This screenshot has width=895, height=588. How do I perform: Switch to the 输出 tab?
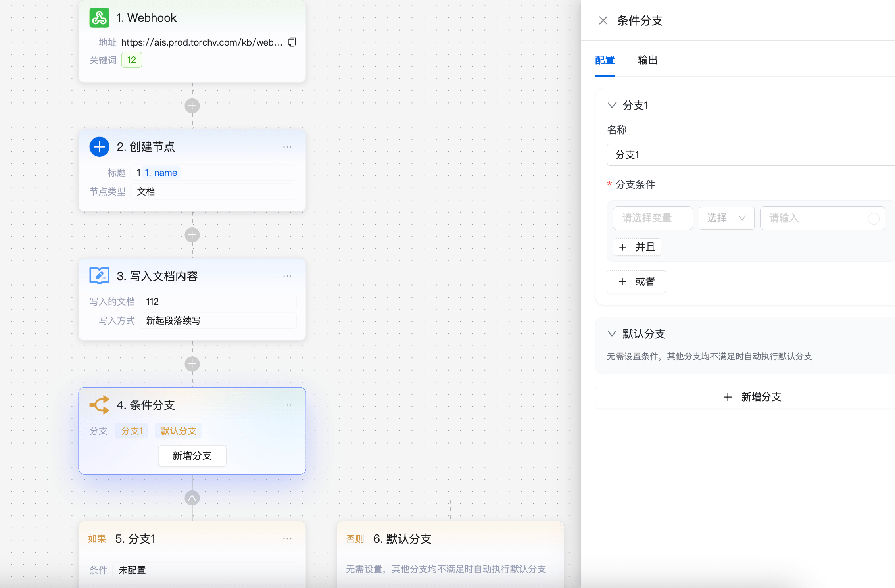point(647,60)
